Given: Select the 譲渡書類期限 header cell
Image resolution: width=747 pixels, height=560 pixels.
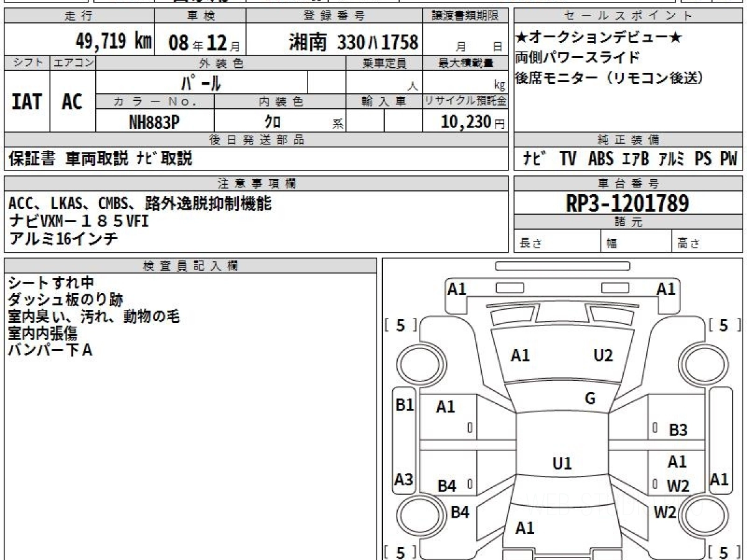Looking at the screenshot, I should [466, 16].
